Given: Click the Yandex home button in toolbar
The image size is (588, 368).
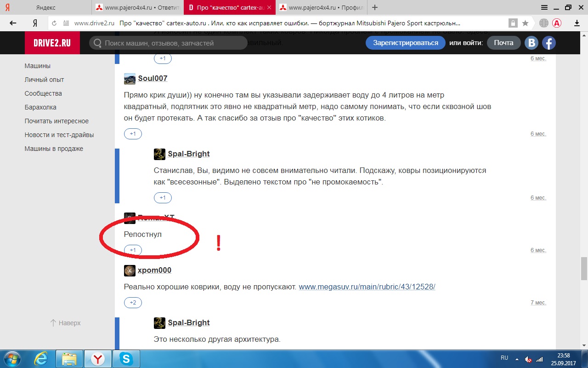Looking at the screenshot, I should (x=35, y=23).
